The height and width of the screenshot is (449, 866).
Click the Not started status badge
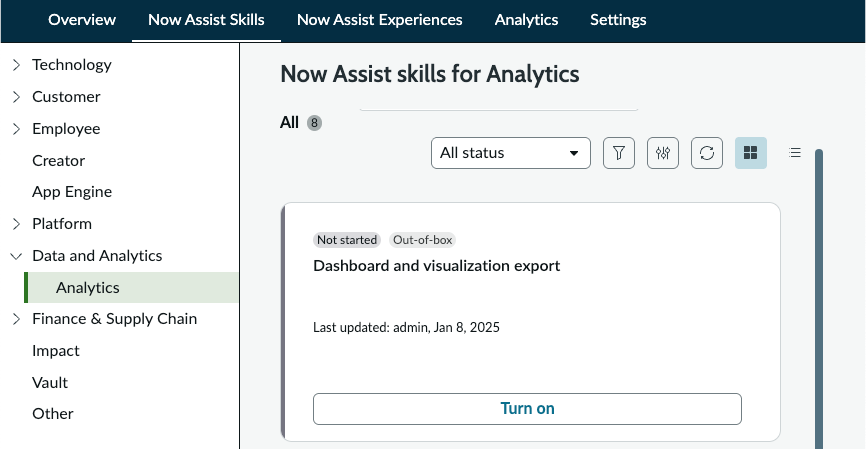[x=347, y=240]
